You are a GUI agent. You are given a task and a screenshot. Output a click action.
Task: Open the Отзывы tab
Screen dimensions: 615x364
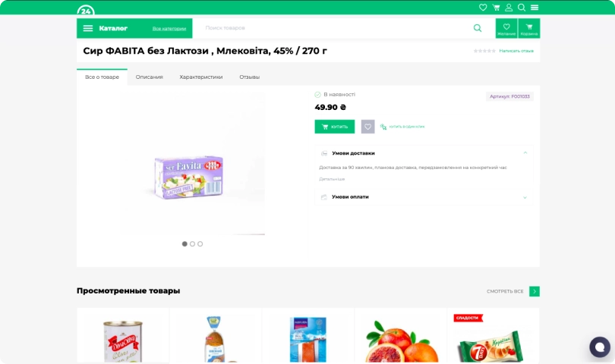[249, 77]
